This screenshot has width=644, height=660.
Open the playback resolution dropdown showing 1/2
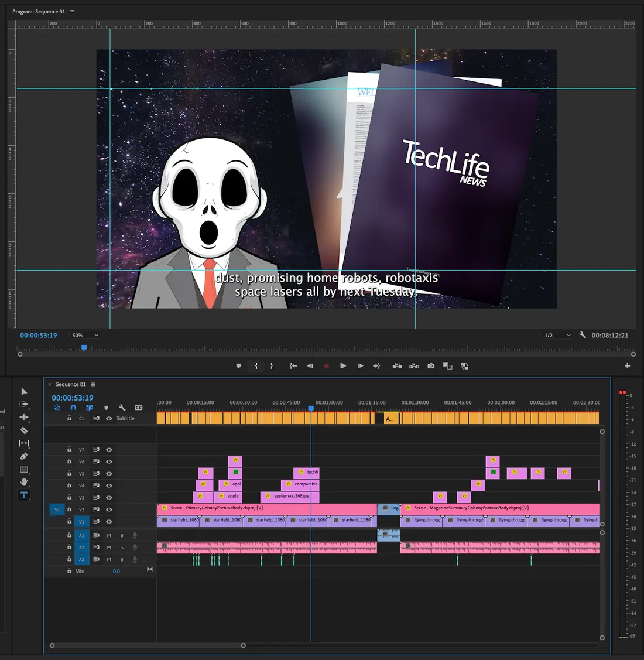557,335
